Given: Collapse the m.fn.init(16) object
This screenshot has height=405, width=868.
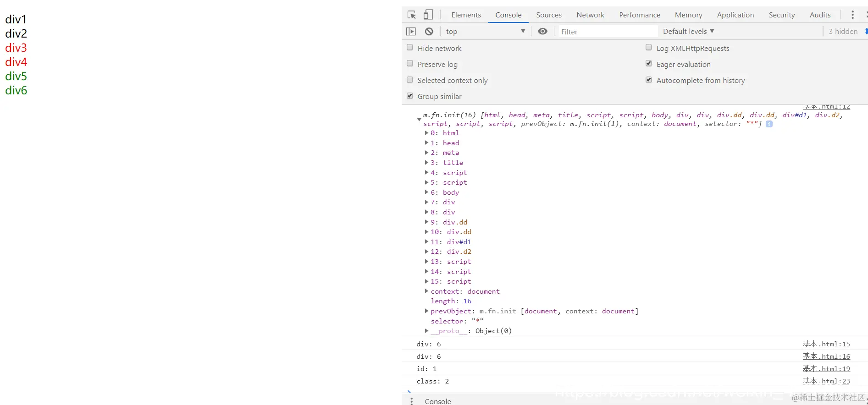Looking at the screenshot, I should pyautogui.click(x=419, y=119).
